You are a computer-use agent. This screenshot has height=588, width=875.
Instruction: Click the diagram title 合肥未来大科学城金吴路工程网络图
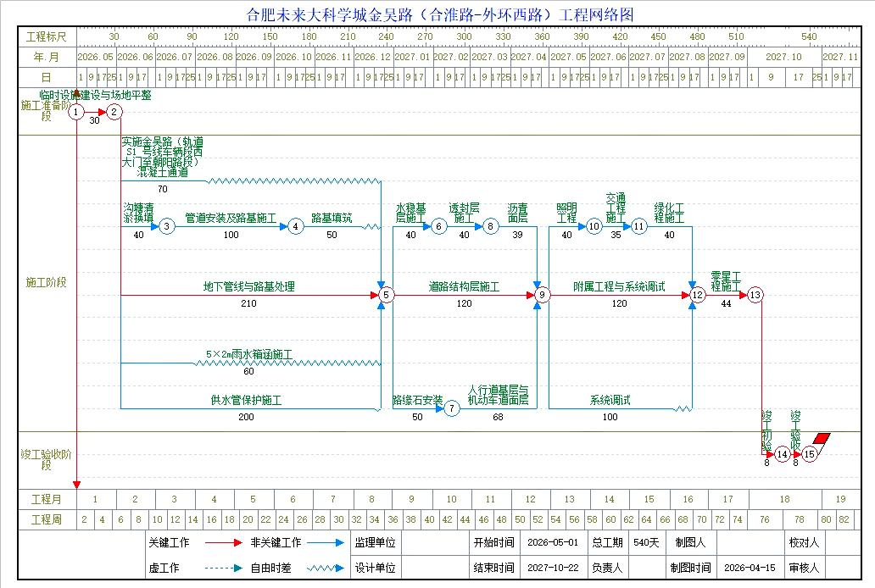[440, 14]
